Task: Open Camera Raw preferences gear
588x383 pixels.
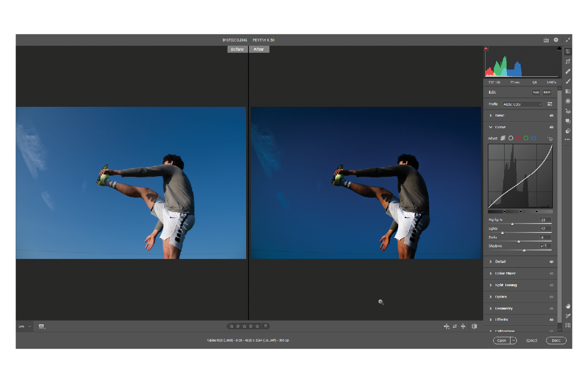Action: pyautogui.click(x=556, y=40)
